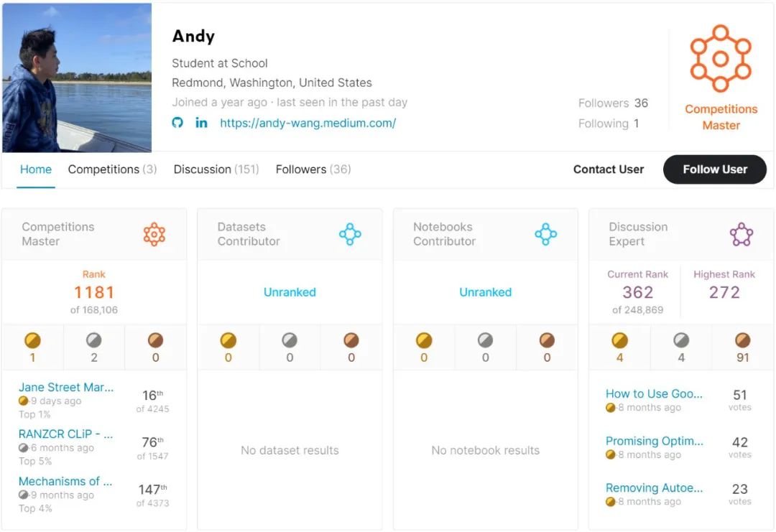Switch to the Competitions (3) tab
The image size is (776, 532).
[x=112, y=169]
